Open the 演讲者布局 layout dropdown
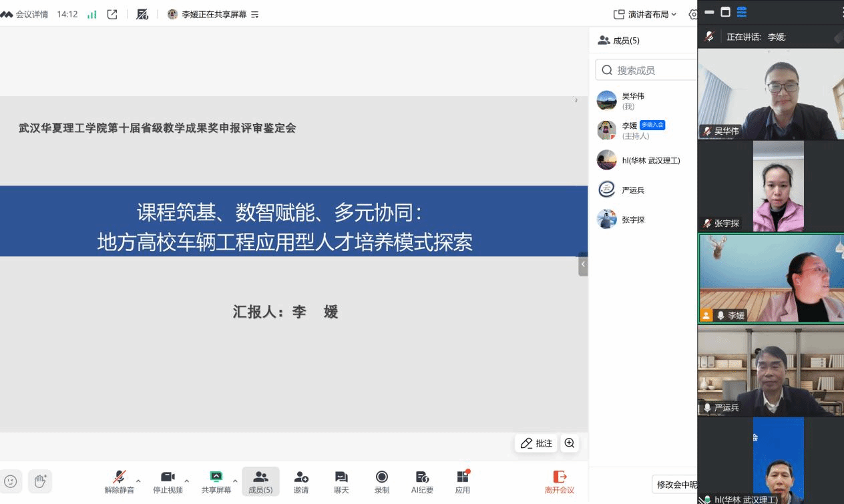This screenshot has height=504, width=844. [x=644, y=14]
